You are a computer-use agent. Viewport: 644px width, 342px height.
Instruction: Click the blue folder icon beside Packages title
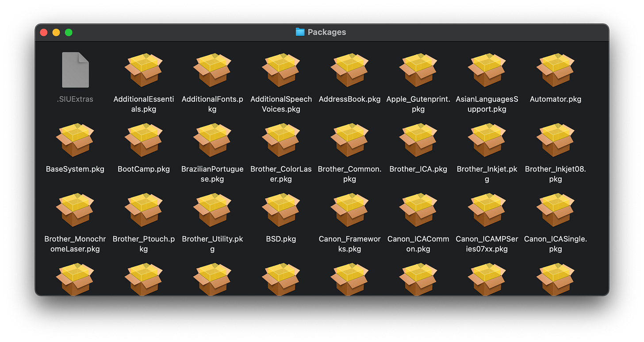[x=300, y=32]
